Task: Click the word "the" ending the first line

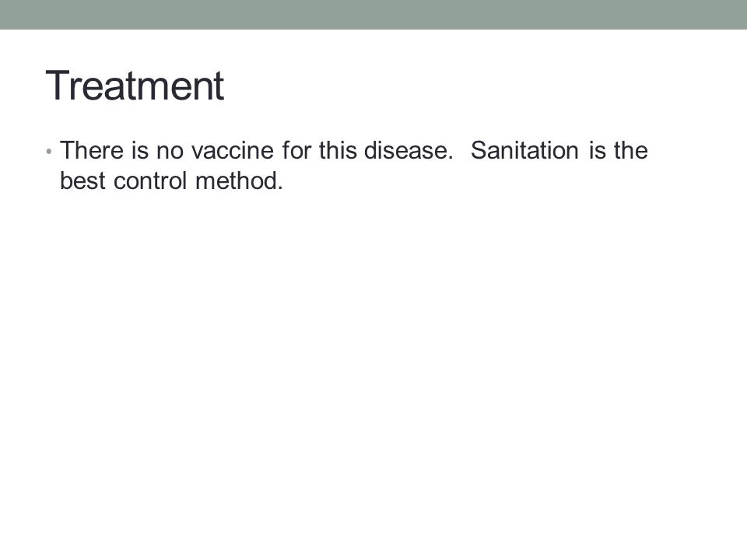Action: 631,150
